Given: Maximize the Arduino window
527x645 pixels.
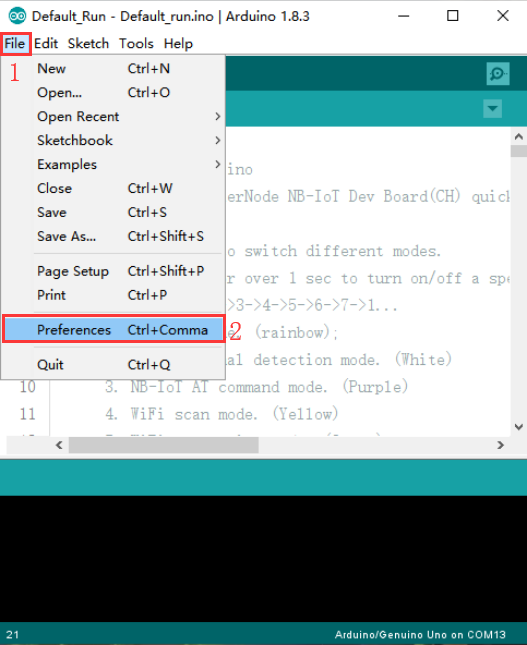Looking at the screenshot, I should 453,16.
